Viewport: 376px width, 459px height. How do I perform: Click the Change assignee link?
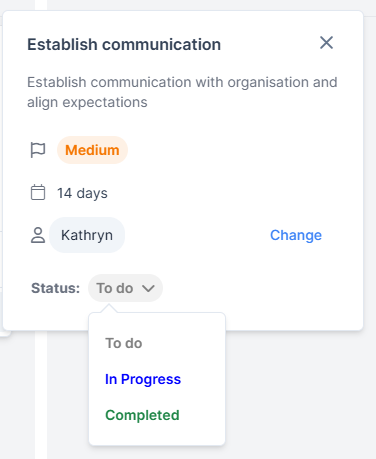[296, 235]
